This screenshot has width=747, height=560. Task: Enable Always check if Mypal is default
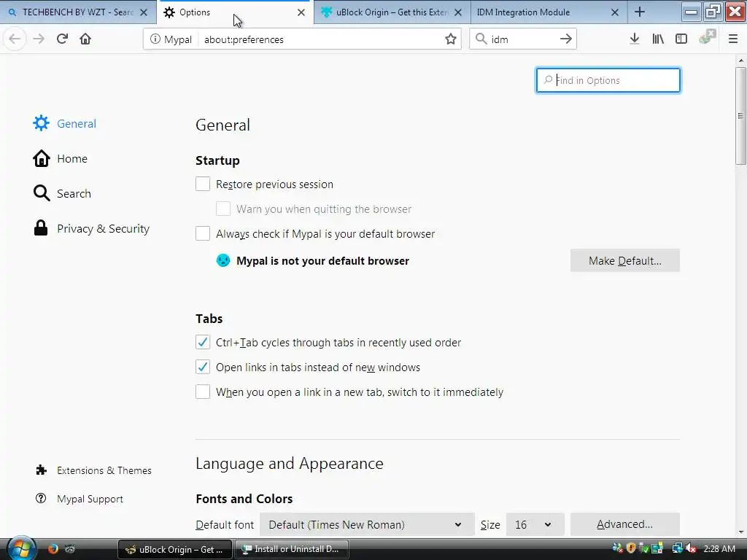(x=203, y=233)
